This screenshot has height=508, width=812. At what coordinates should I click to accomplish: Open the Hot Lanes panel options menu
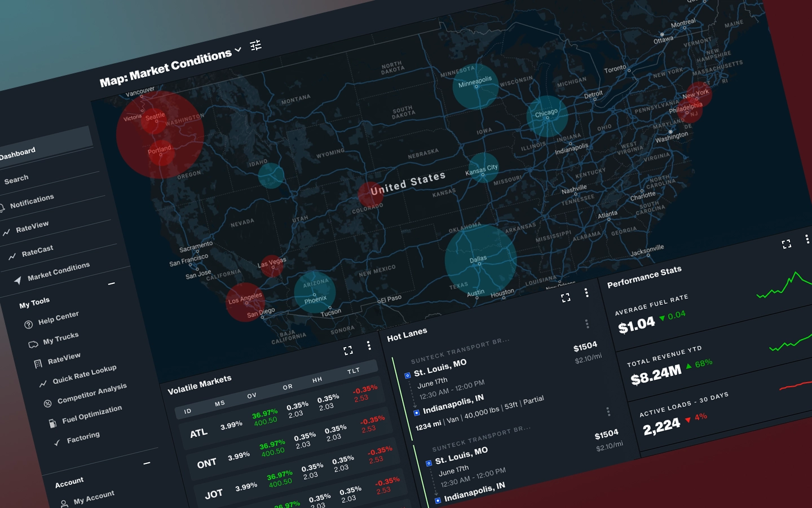click(x=586, y=292)
